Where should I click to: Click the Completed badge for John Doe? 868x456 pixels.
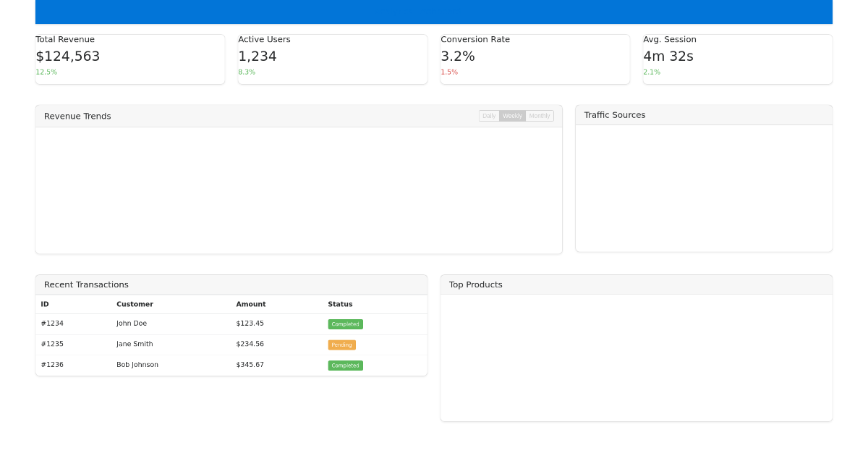click(345, 324)
